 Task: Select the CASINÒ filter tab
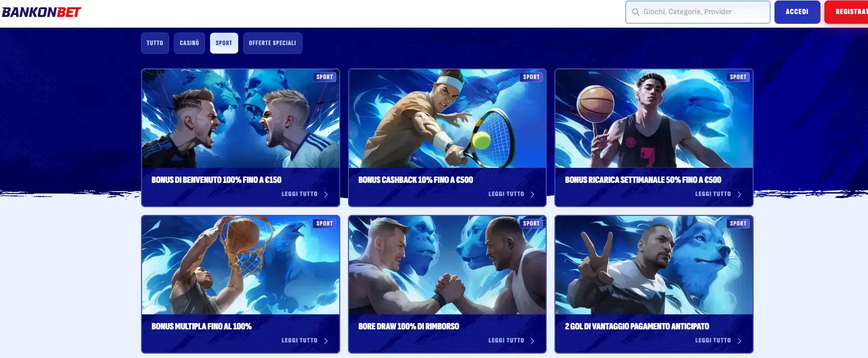pos(189,43)
